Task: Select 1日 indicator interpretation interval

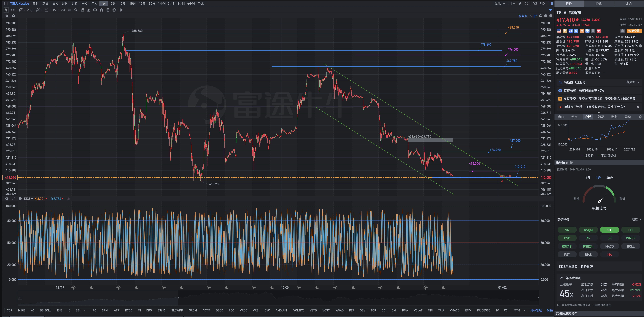Action: coord(587,178)
